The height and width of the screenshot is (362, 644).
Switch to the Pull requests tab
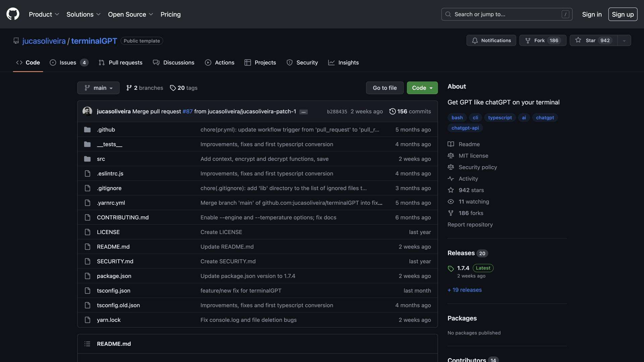tap(120, 62)
